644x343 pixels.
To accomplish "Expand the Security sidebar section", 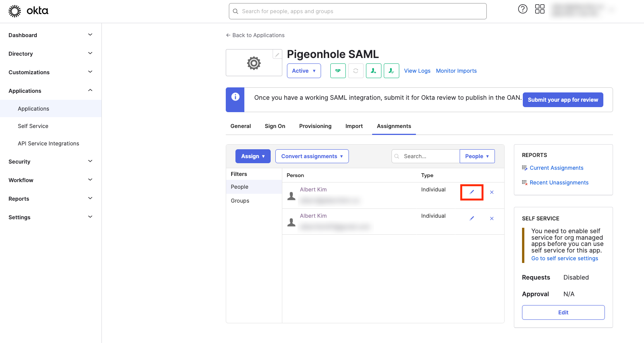I will click(51, 162).
